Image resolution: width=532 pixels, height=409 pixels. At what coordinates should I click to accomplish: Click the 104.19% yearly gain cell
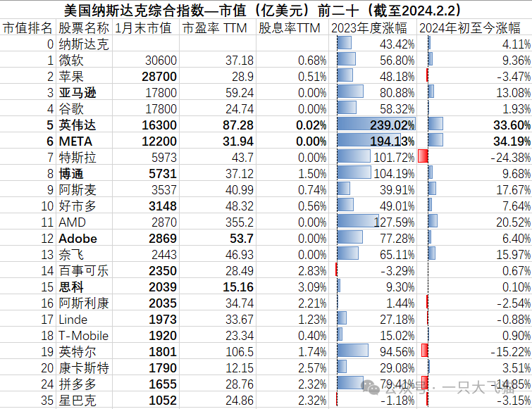(394, 174)
